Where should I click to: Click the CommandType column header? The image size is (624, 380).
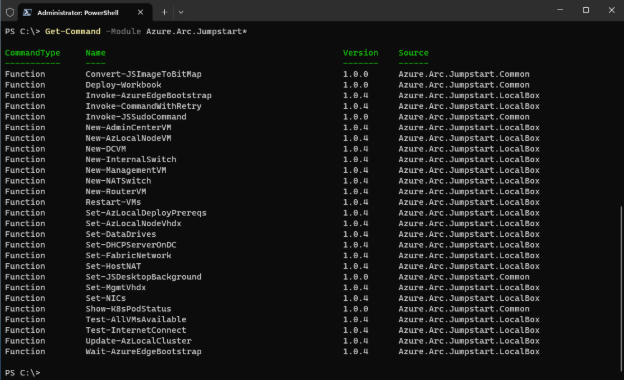pos(33,53)
